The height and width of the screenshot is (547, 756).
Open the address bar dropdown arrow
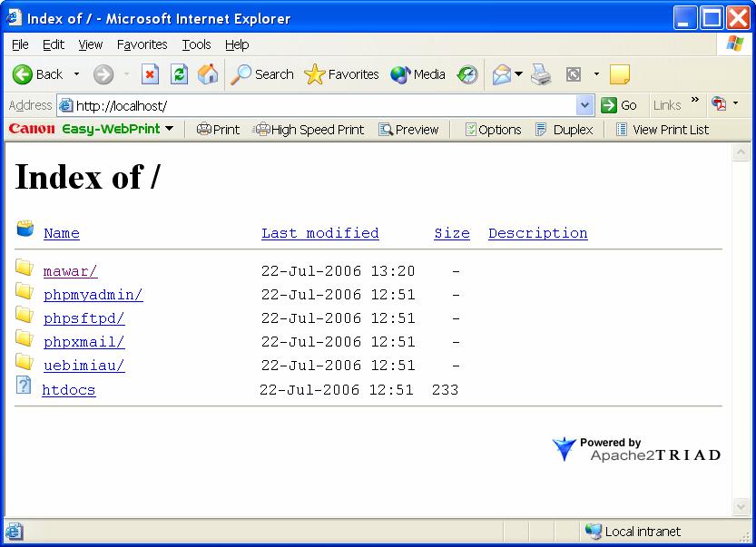coord(584,105)
